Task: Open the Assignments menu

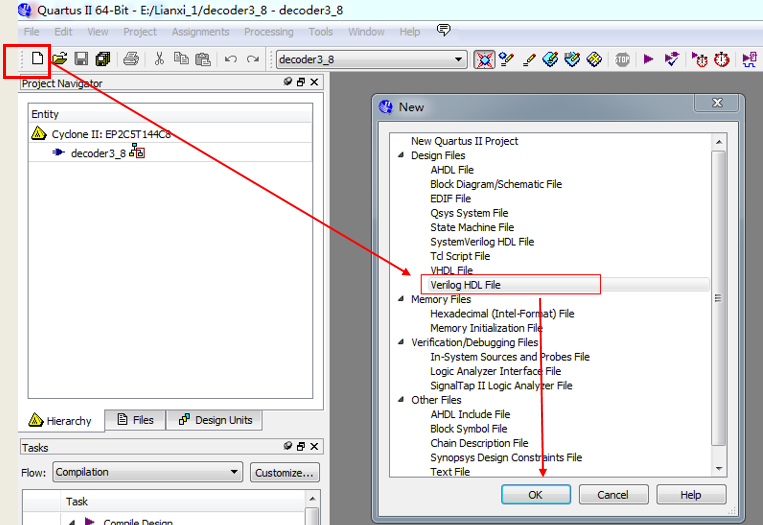Action: click(200, 32)
